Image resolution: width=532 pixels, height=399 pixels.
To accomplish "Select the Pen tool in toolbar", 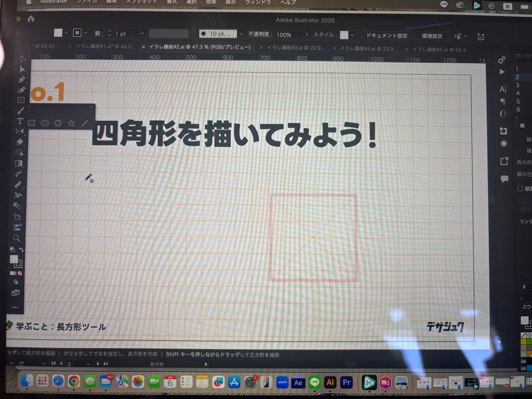I will (x=22, y=79).
